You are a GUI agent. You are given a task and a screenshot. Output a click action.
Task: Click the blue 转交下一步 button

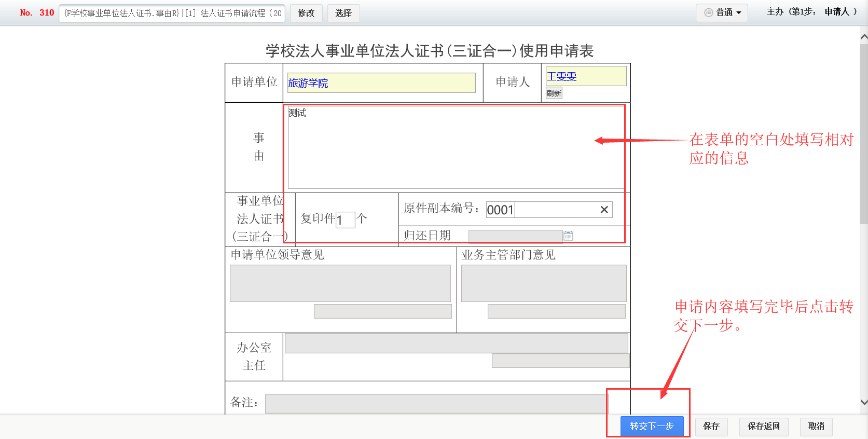point(652,426)
